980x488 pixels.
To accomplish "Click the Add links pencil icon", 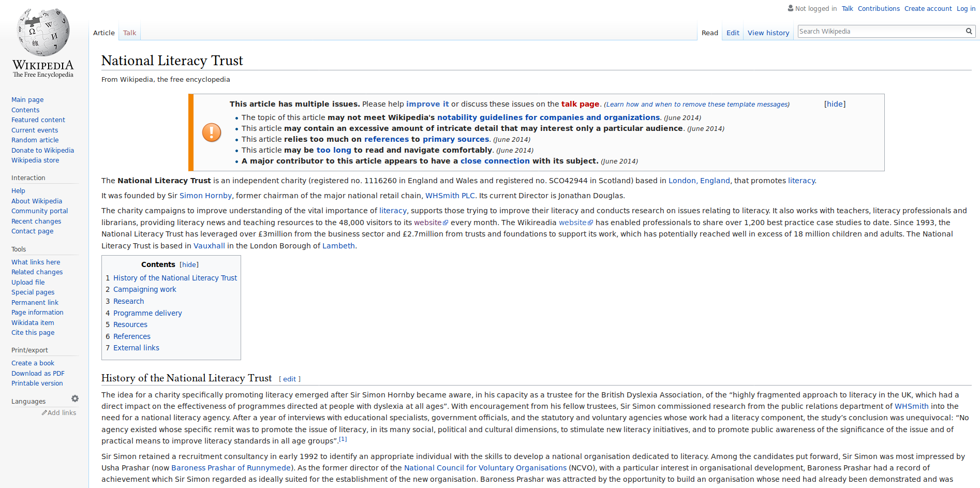I will [44, 413].
